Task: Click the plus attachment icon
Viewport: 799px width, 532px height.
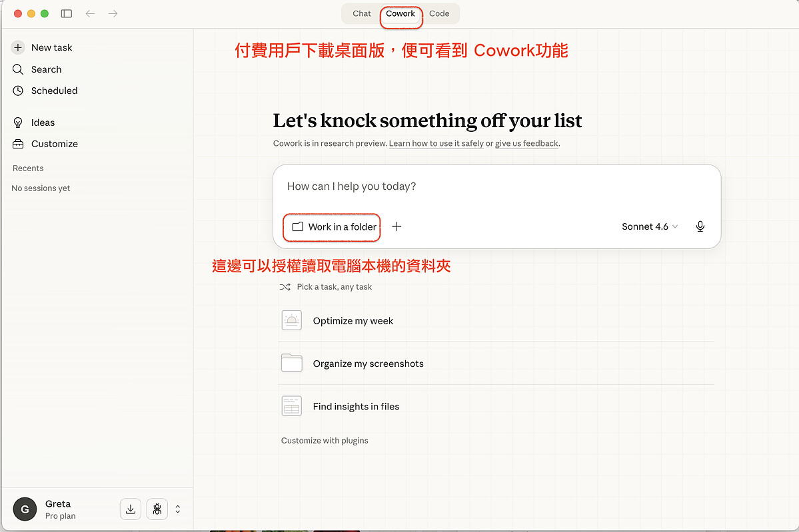Action: click(397, 226)
